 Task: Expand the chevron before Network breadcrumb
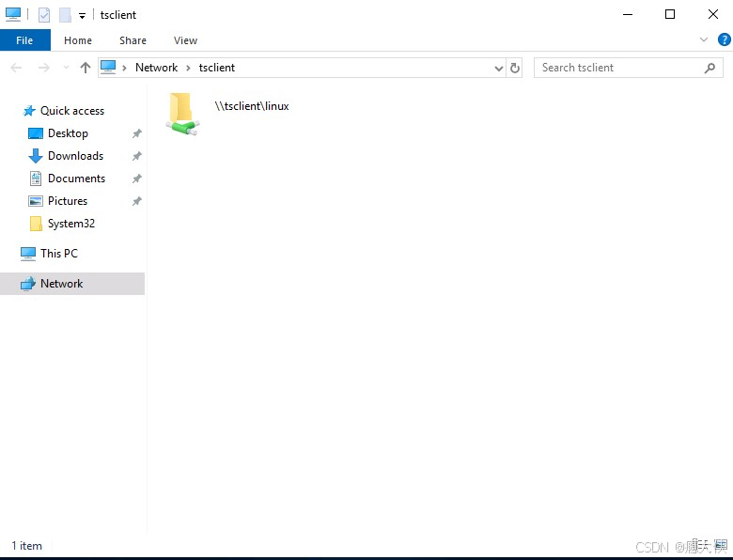pos(124,68)
